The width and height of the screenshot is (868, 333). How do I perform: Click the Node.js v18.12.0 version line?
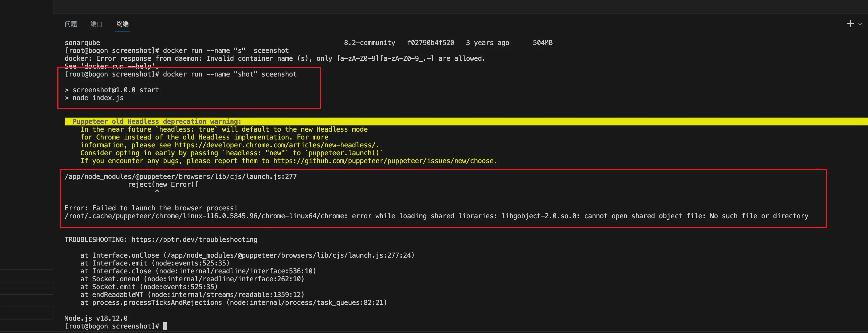tap(96, 318)
